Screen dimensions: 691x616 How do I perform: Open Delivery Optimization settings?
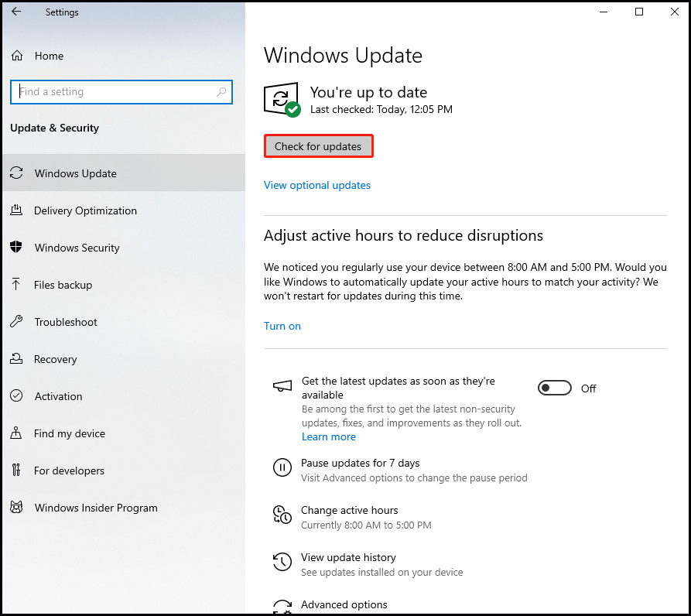tap(123, 210)
